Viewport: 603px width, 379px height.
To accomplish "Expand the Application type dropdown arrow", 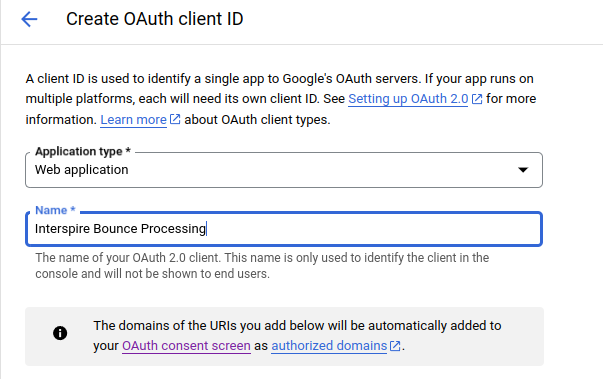I will coord(523,170).
